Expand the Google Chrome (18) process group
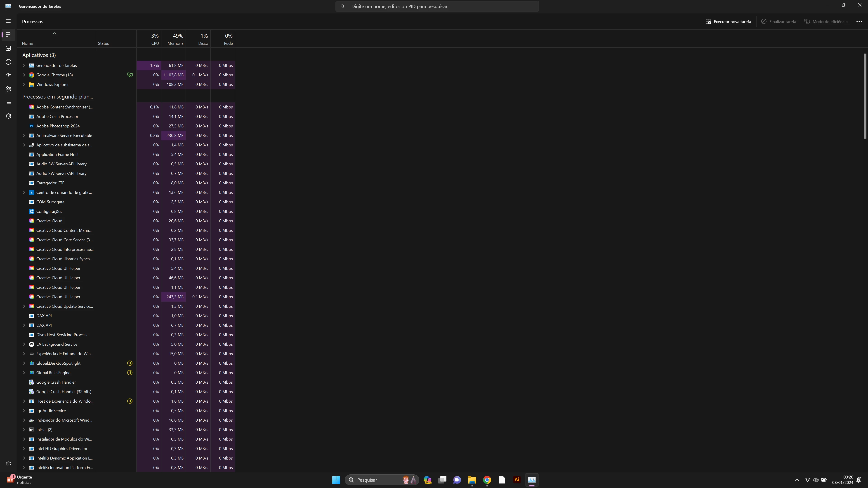This screenshot has width=868, height=488. (24, 75)
